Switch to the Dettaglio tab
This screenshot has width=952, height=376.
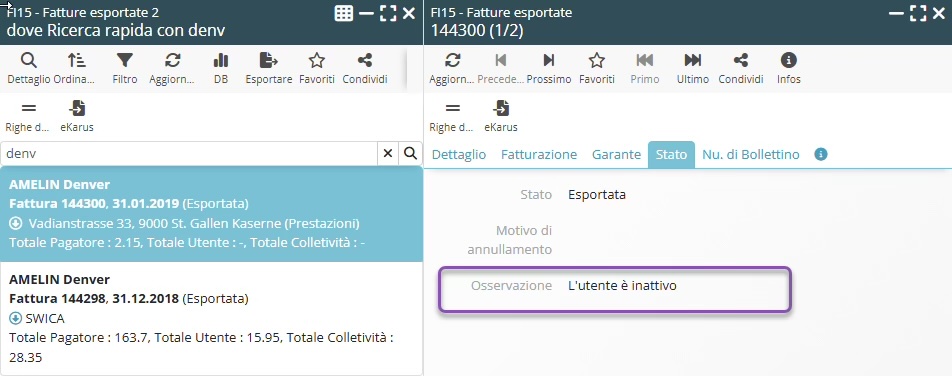459,155
